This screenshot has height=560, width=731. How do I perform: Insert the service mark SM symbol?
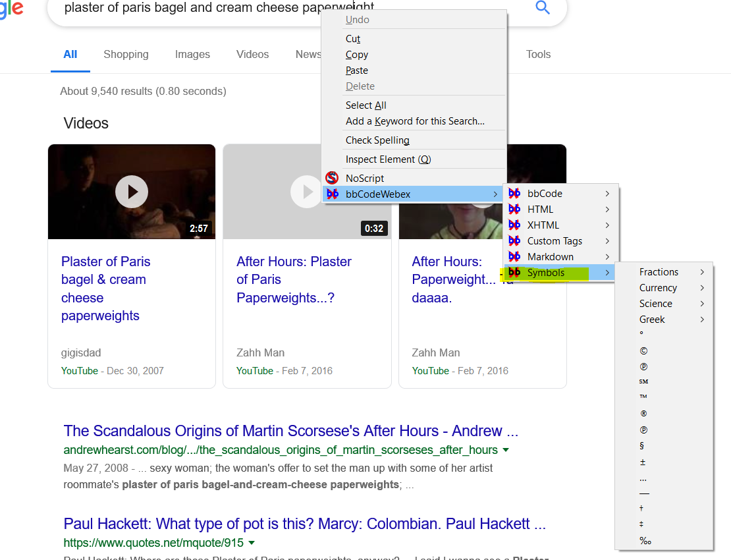point(644,381)
